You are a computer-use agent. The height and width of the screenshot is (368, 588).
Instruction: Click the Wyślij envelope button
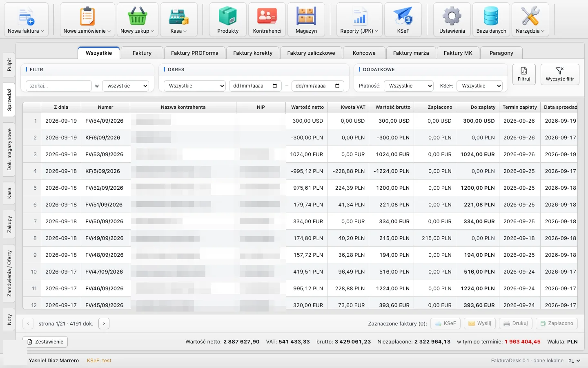click(480, 323)
